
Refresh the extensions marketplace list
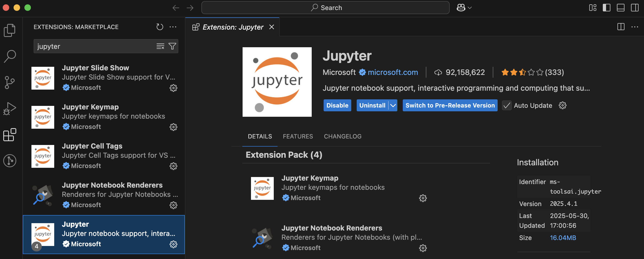160,27
